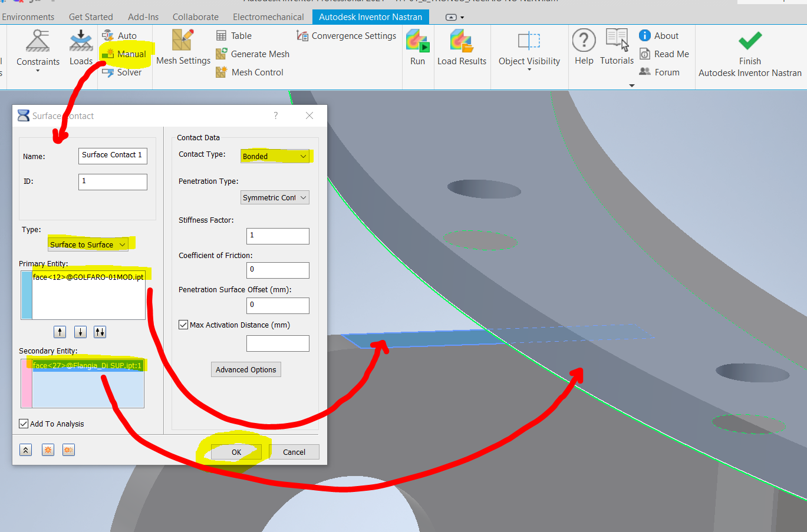The height and width of the screenshot is (532, 807).
Task: Expand the Object Visibility dropdown arrow
Action: click(529, 70)
